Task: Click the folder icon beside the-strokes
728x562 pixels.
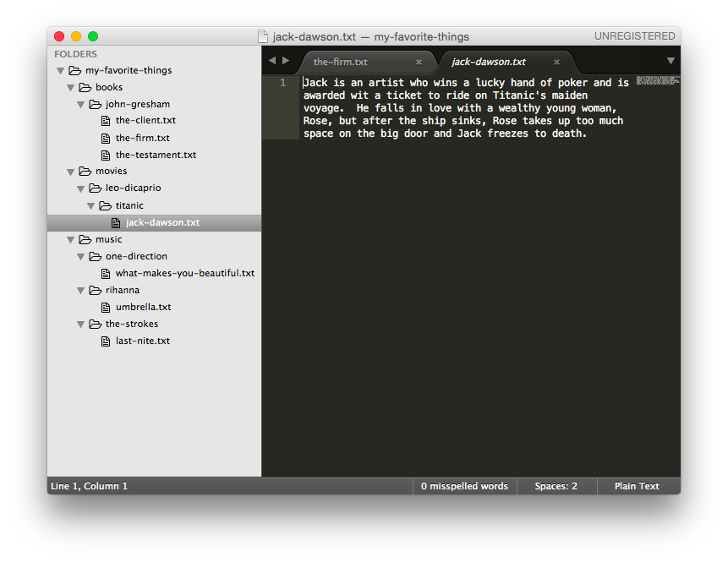Action: [95, 324]
